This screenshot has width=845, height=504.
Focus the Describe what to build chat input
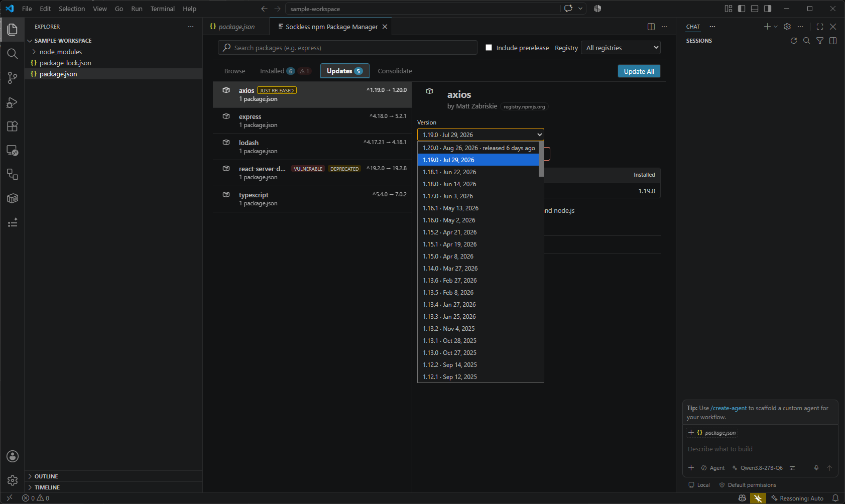[760, 449]
